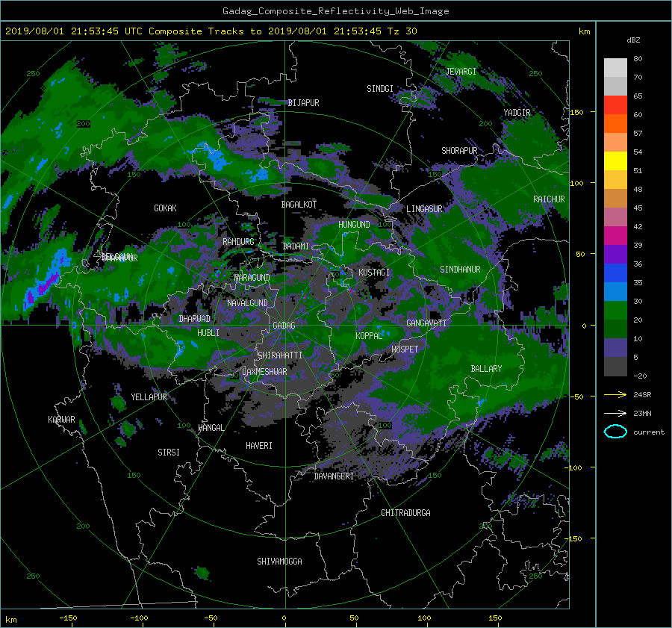The height and width of the screenshot is (628, 672).
Task: Click the KOPPAL city label
Action: [369, 336]
